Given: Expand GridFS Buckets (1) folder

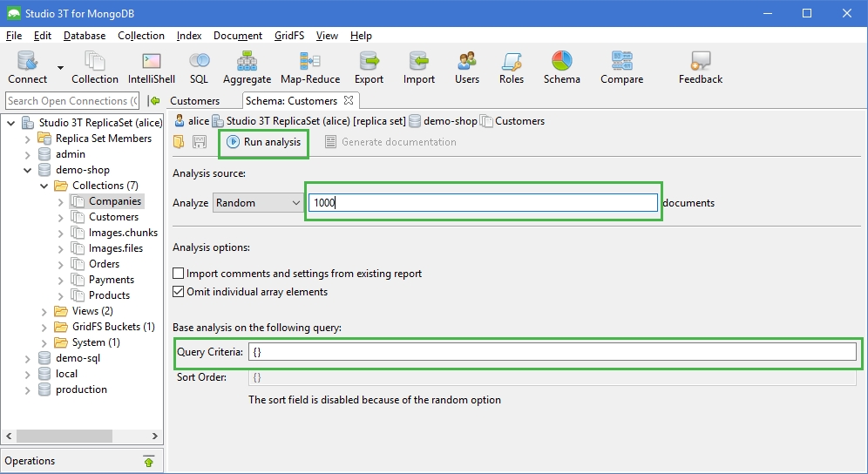Looking at the screenshot, I should [x=44, y=328].
